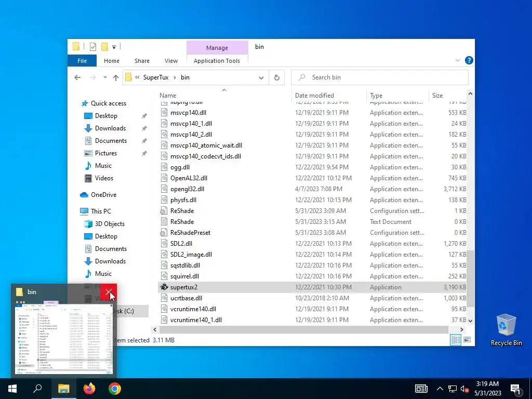Click the Manage contextual tab
The height and width of the screenshot is (399, 532).
point(217,48)
